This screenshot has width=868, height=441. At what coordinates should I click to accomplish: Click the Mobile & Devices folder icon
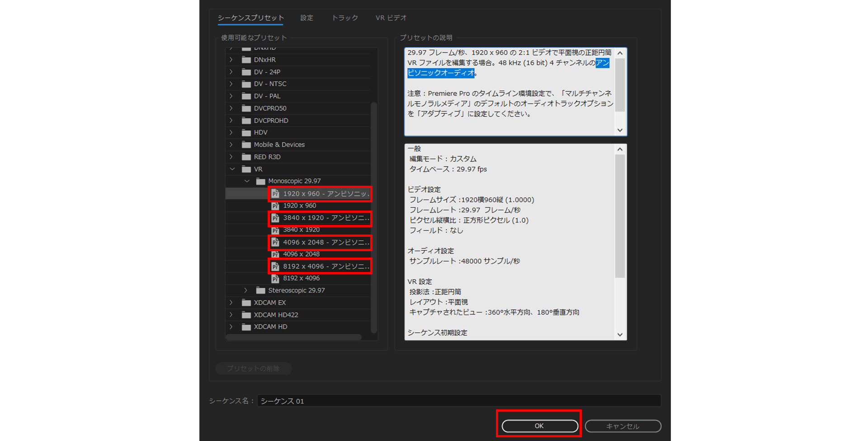tap(246, 145)
